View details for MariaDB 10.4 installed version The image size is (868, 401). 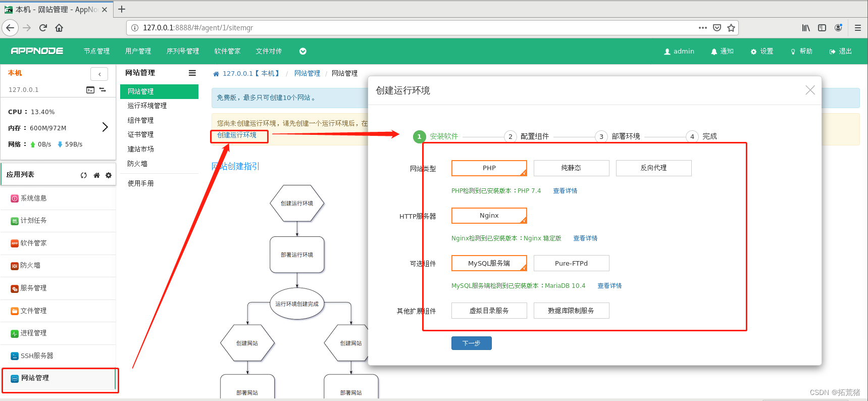pos(609,286)
